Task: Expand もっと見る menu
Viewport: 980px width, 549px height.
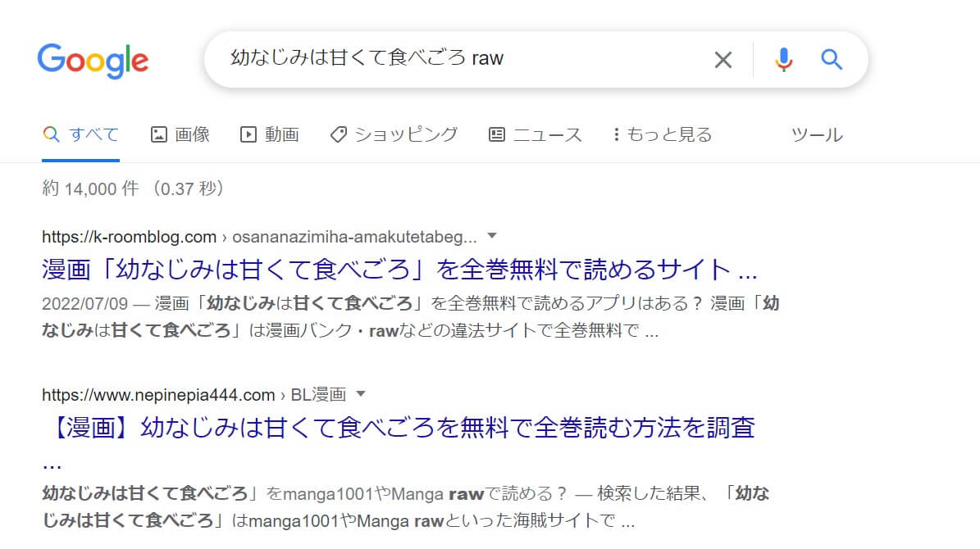Action: (663, 134)
